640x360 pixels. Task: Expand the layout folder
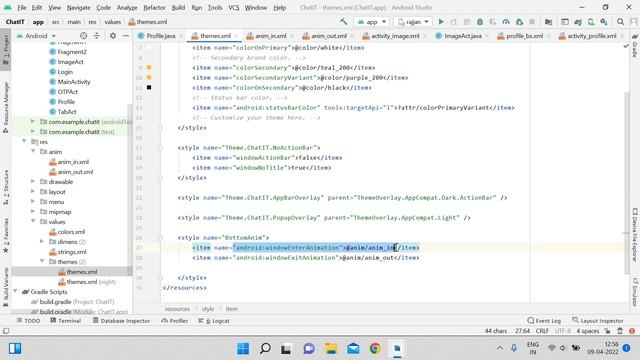(x=33, y=191)
